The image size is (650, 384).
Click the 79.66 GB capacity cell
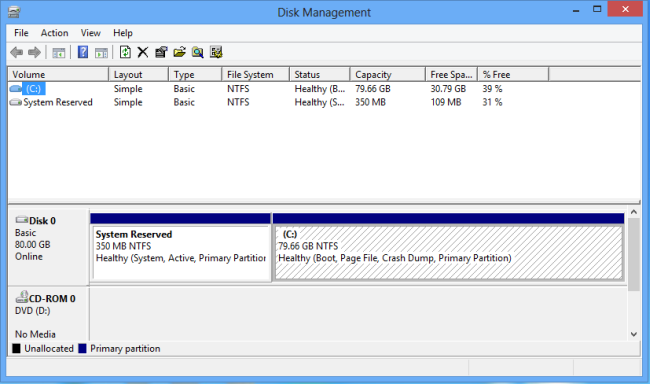(373, 89)
